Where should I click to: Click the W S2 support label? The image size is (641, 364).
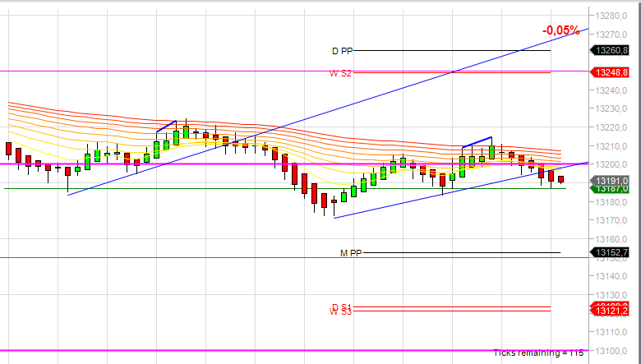(x=340, y=73)
